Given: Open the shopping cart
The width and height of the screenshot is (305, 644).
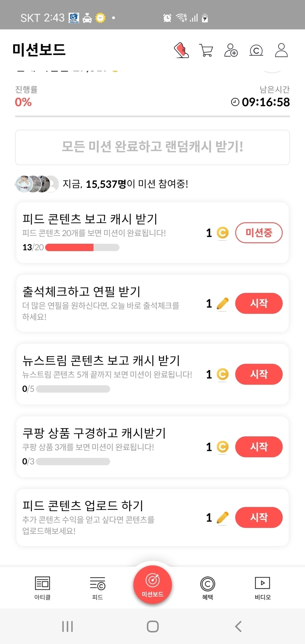Looking at the screenshot, I should click(x=206, y=50).
